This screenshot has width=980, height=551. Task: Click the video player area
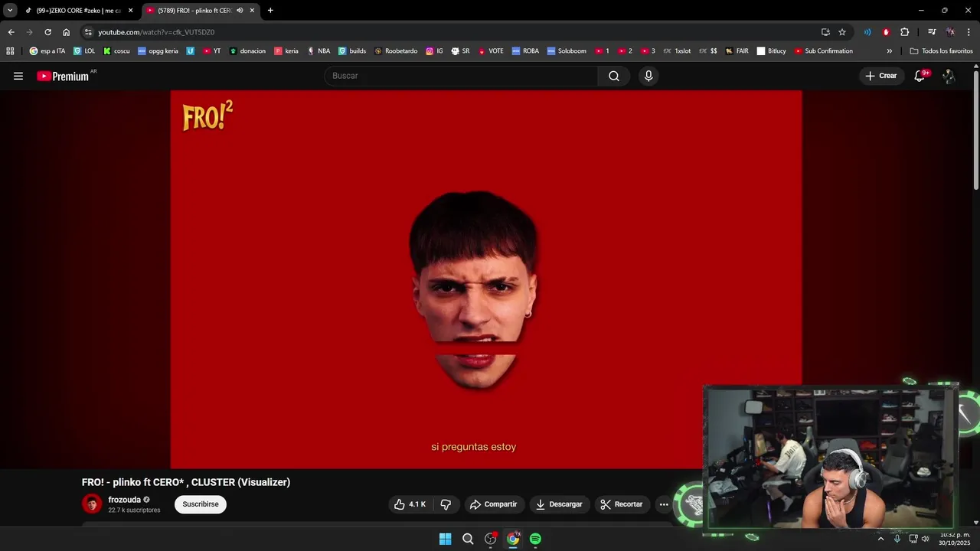coord(485,279)
